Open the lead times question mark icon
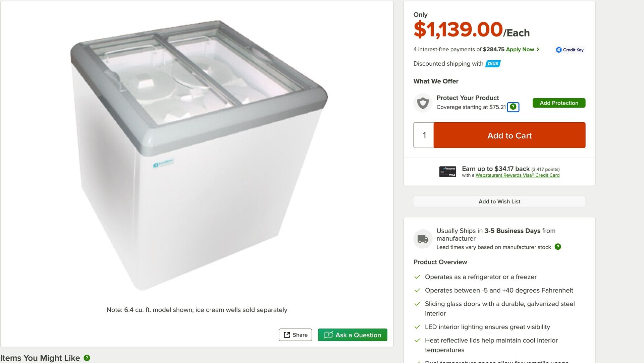This screenshot has width=644, height=363. (x=558, y=247)
